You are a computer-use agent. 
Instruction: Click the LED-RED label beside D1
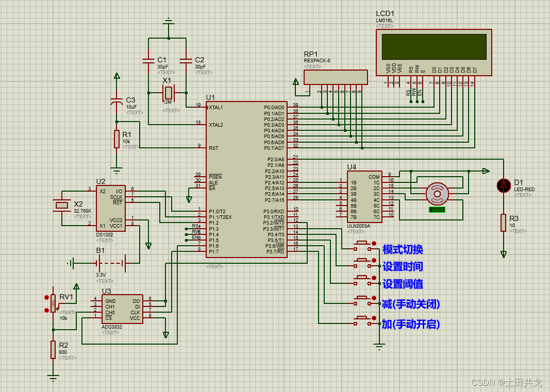coord(524,189)
